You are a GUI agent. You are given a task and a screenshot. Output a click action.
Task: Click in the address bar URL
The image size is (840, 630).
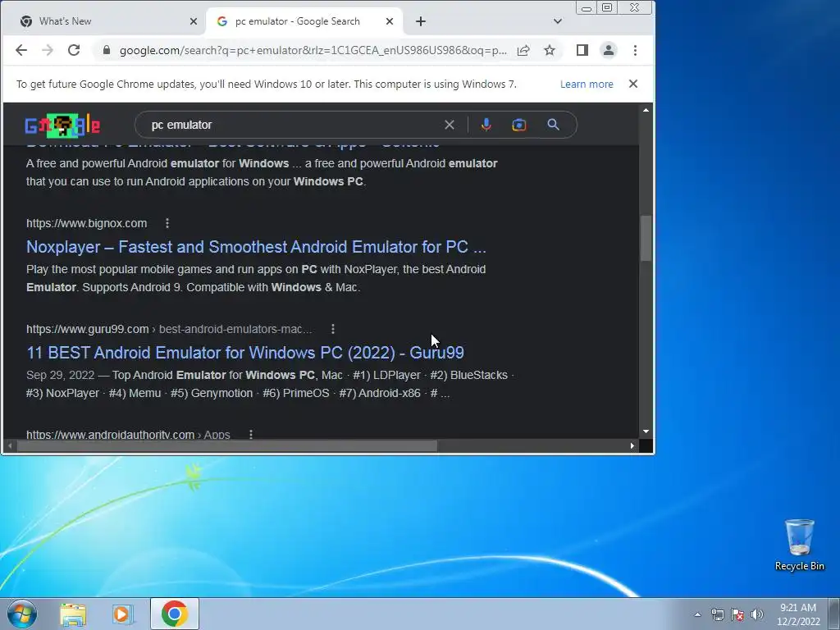pyautogui.click(x=313, y=50)
